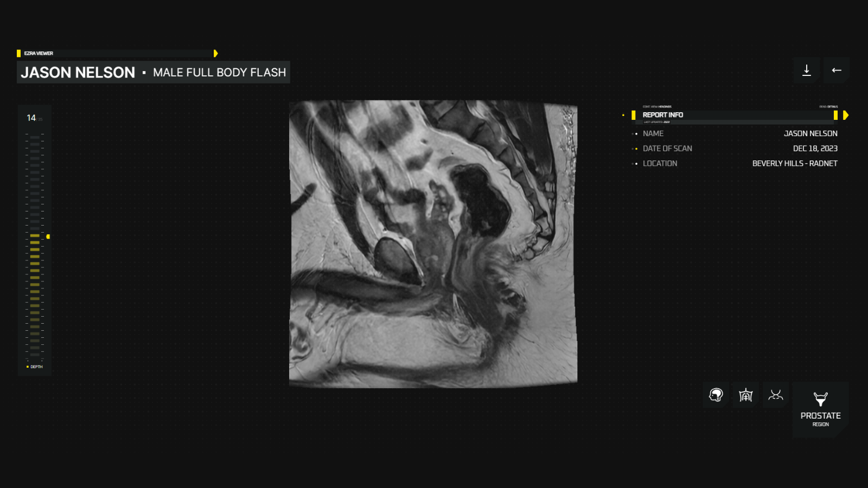This screenshot has height=488, width=868.
Task: Select the Location row
Action: coord(737,163)
